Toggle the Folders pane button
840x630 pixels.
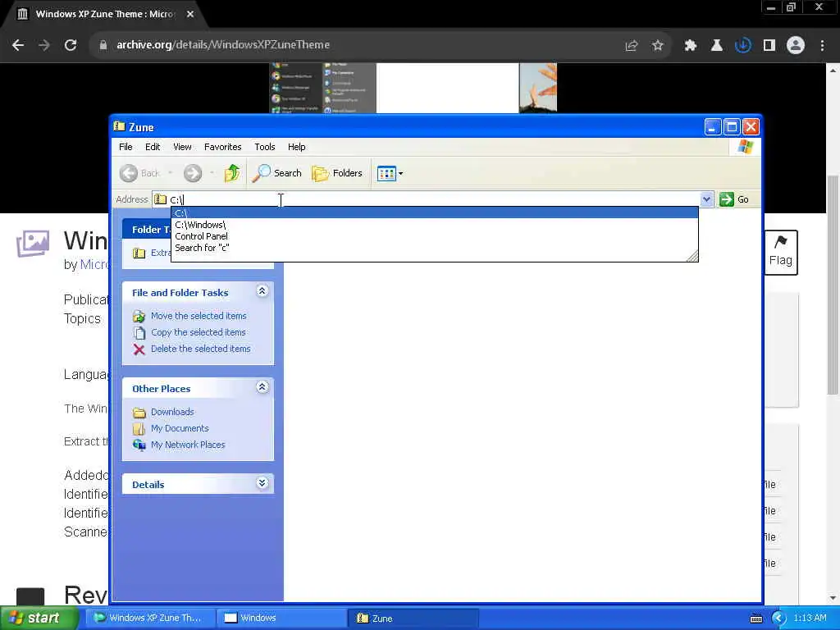(x=337, y=173)
